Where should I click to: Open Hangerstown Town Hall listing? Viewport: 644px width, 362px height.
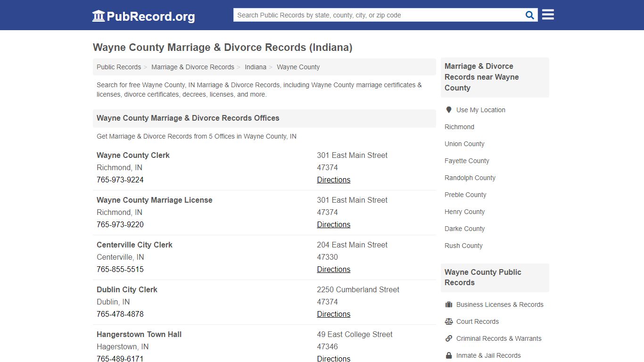(x=139, y=334)
